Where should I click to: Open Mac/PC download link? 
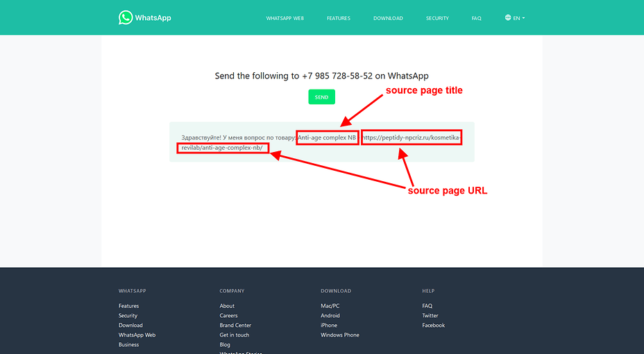coord(330,306)
